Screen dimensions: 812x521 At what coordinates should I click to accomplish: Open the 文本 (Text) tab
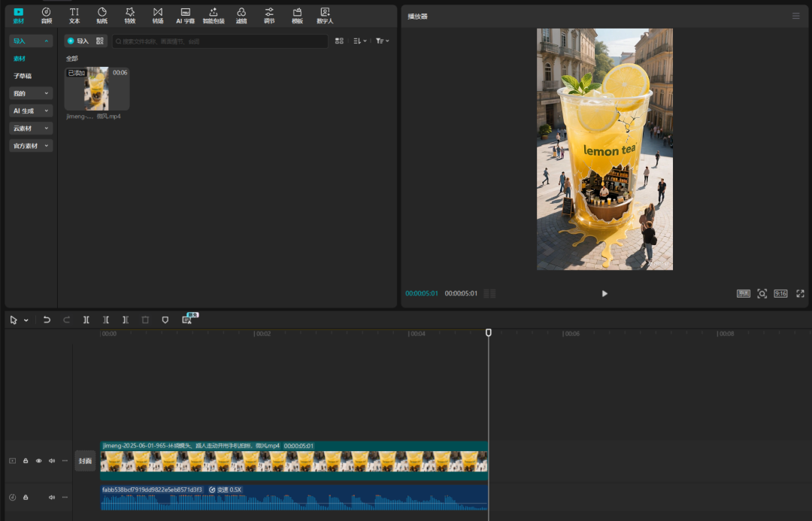[x=74, y=16]
